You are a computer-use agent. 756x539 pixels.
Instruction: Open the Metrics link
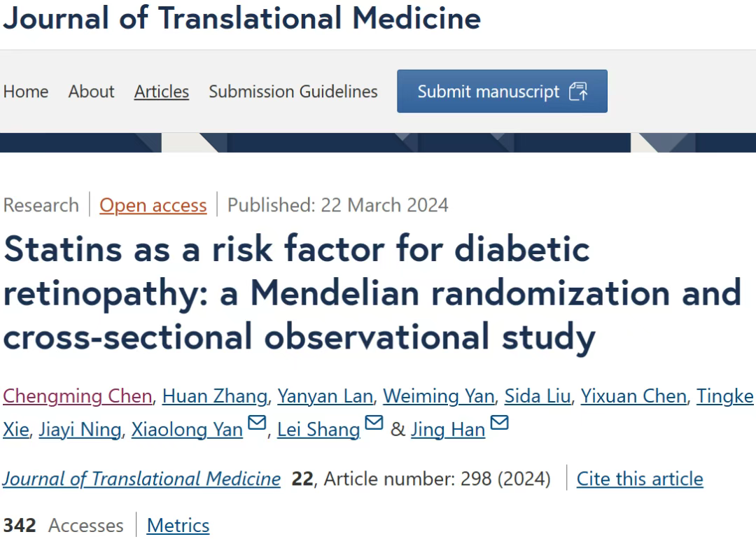[x=178, y=525]
